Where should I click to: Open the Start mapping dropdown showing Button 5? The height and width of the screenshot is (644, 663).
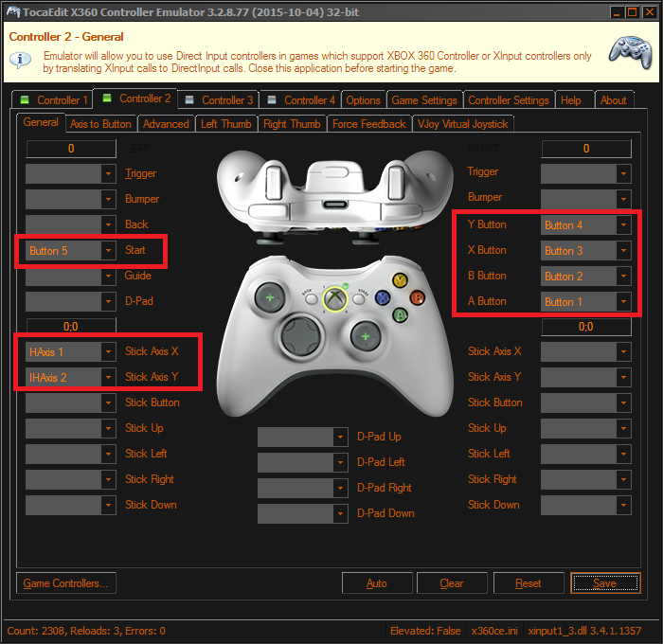71,251
